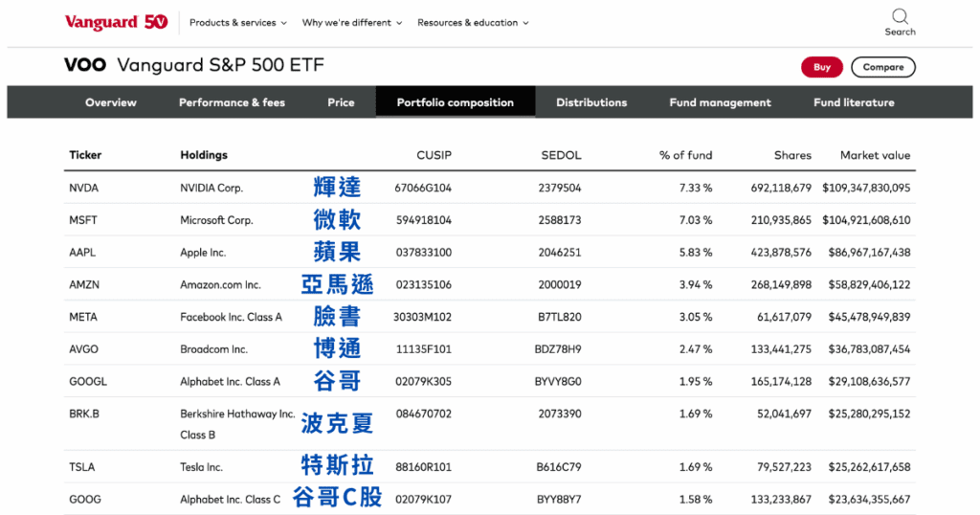Switch to the Overview tab
The height and width of the screenshot is (515, 980).
click(x=111, y=102)
